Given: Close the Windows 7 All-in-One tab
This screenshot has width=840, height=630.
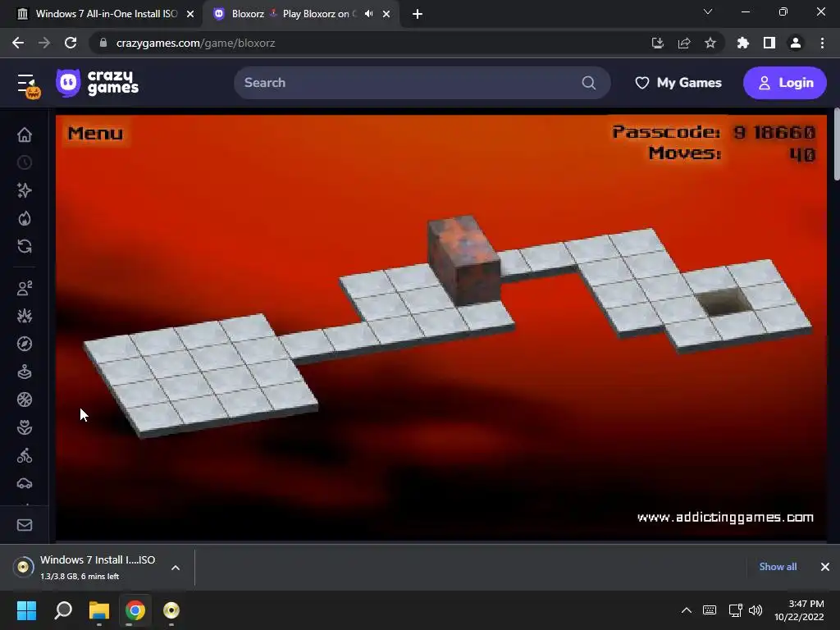Looking at the screenshot, I should point(190,14).
